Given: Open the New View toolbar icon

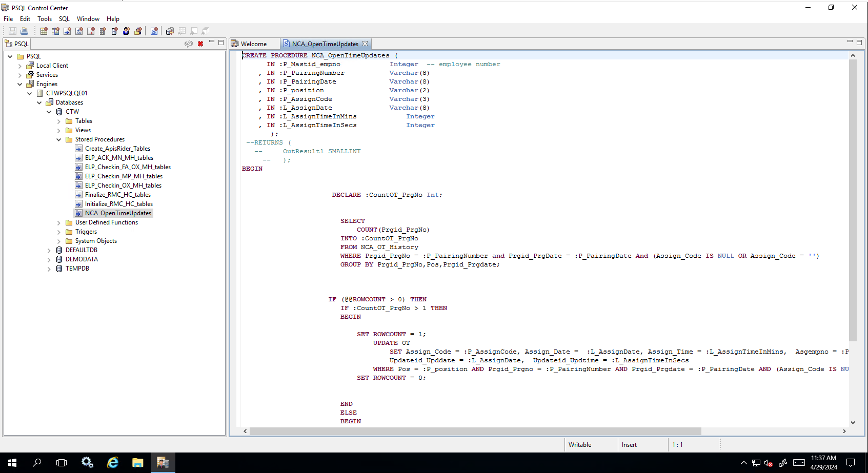Looking at the screenshot, I should [x=55, y=31].
